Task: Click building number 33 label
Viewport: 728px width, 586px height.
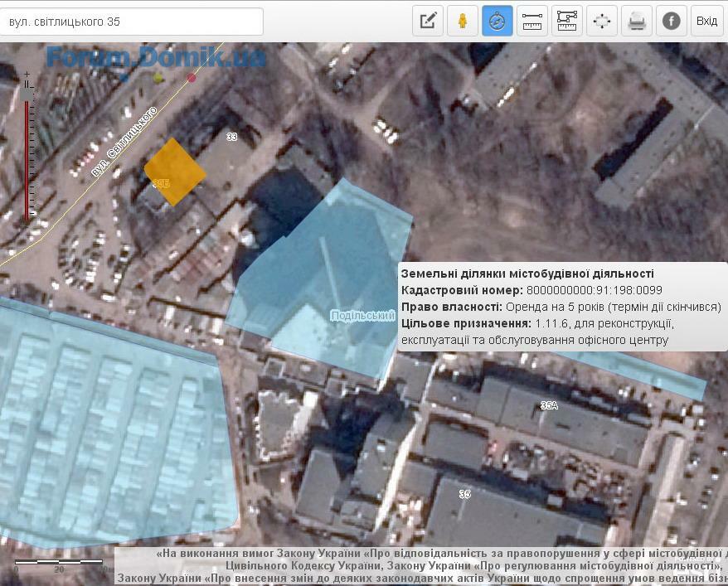Action: [x=232, y=137]
